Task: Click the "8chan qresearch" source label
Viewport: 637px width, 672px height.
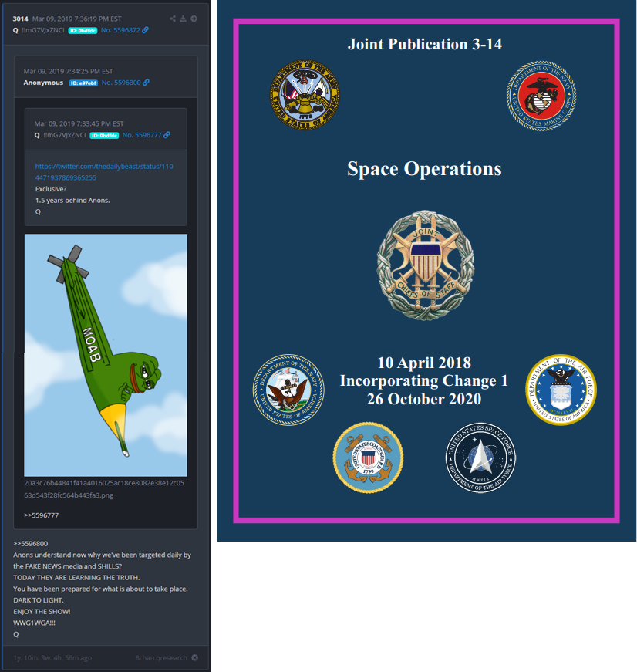Action: click(x=161, y=658)
